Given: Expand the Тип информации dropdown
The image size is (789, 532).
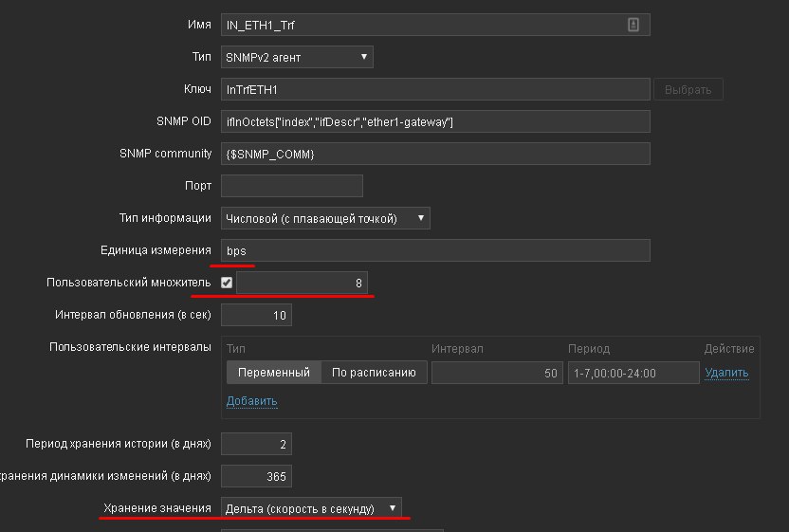Looking at the screenshot, I should click(x=325, y=218).
